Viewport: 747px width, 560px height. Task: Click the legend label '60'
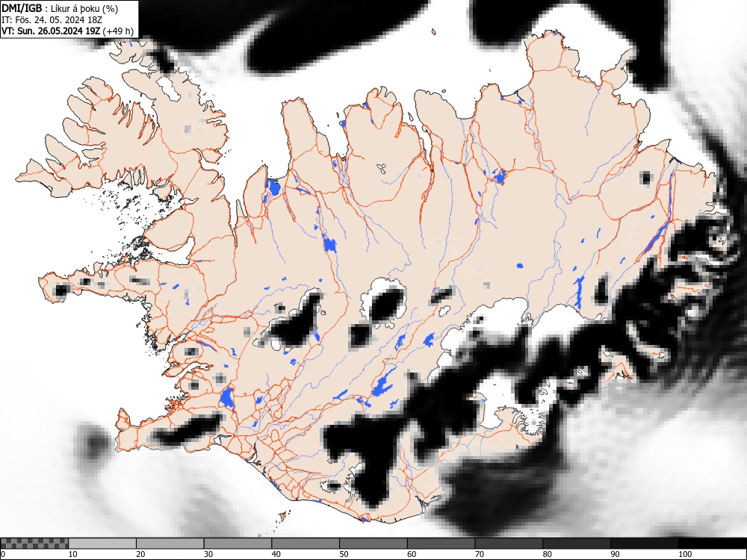coord(412,554)
